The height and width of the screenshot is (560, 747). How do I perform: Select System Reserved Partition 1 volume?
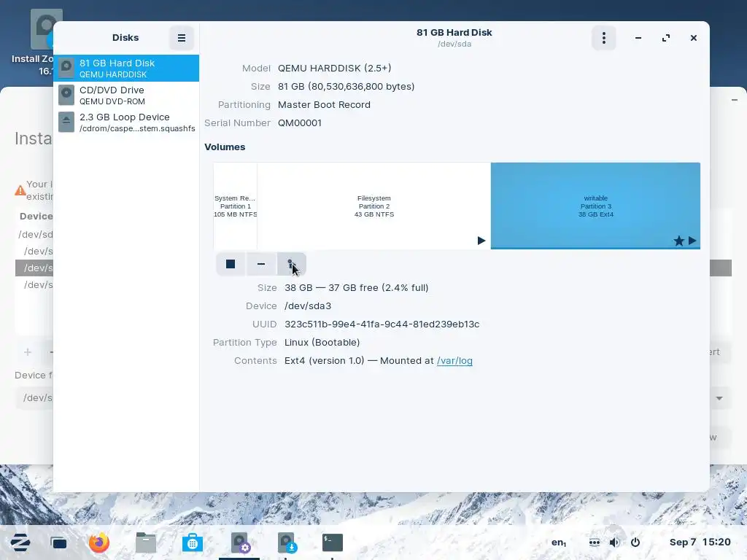tap(236, 206)
